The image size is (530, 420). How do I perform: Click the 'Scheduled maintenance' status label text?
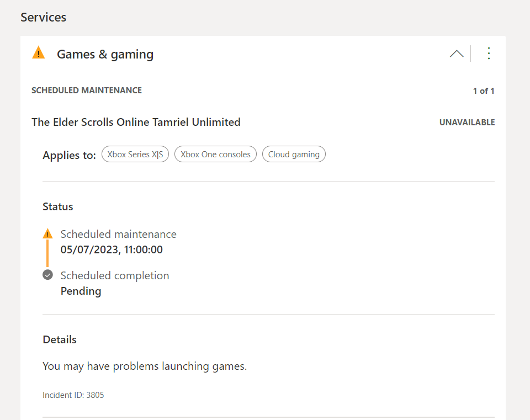pos(118,234)
